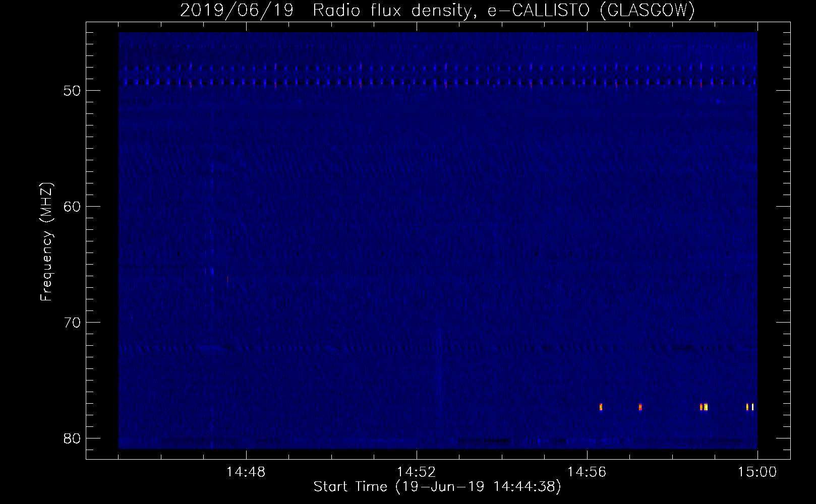Click the bright burst near 14:57
The width and height of the screenshot is (816, 504).
click(x=640, y=407)
